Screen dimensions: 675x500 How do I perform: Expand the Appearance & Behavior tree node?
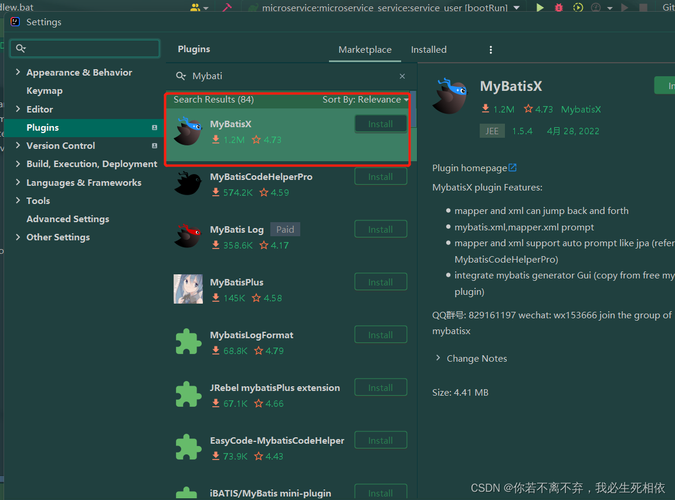click(18, 72)
